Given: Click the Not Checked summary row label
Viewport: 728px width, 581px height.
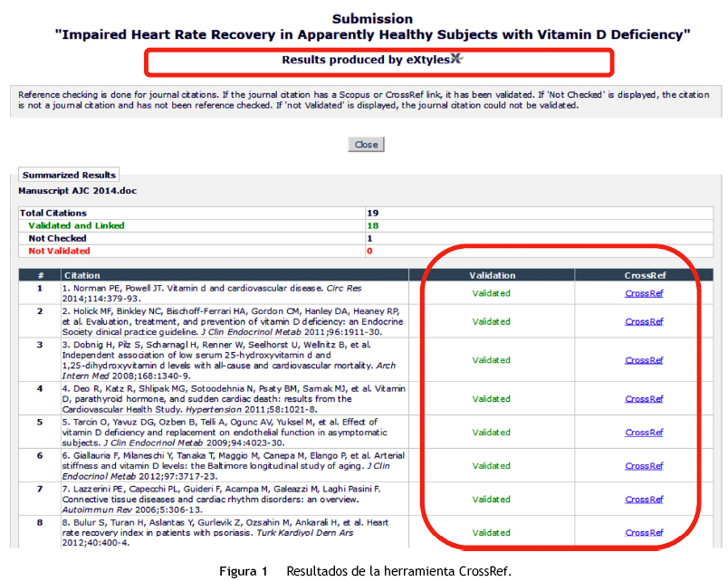Looking at the screenshot, I should point(57,238).
